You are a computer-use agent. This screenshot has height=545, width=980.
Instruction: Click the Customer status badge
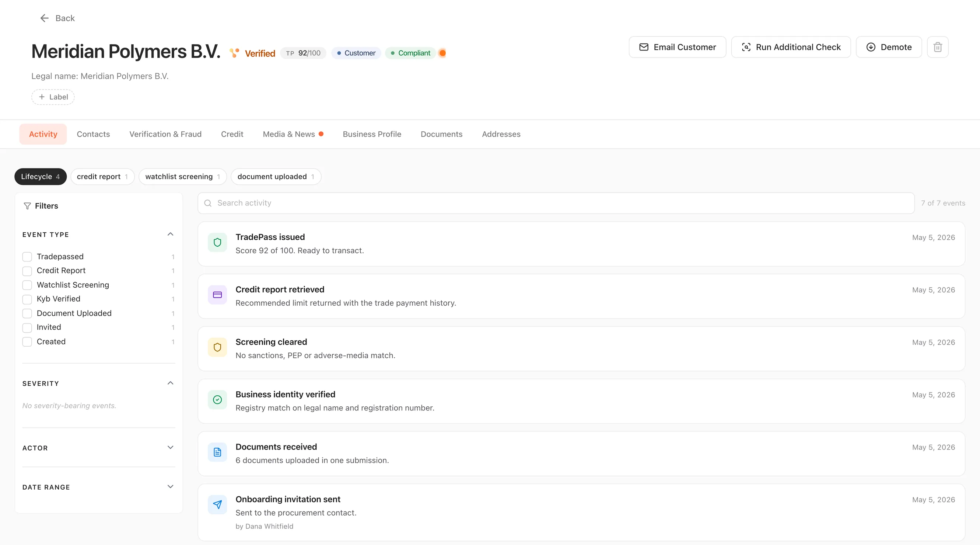356,53
